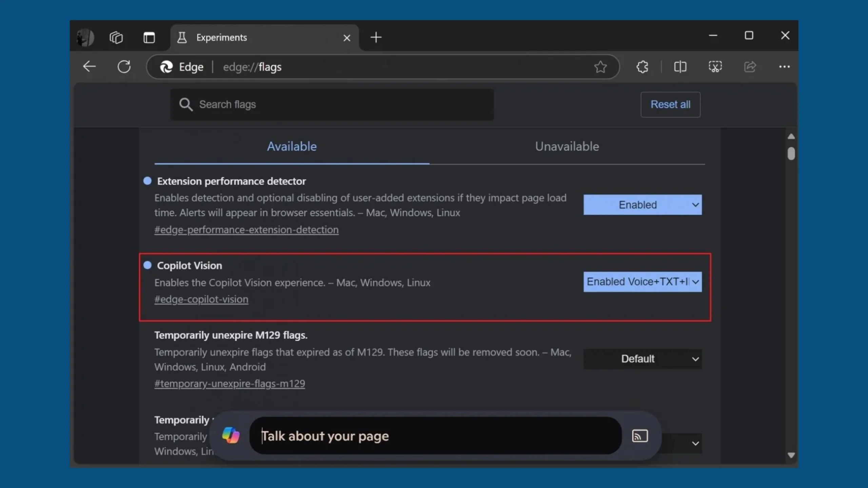Viewport: 868px width, 488px height.
Task: Open Settings and more menu
Action: pos(784,67)
